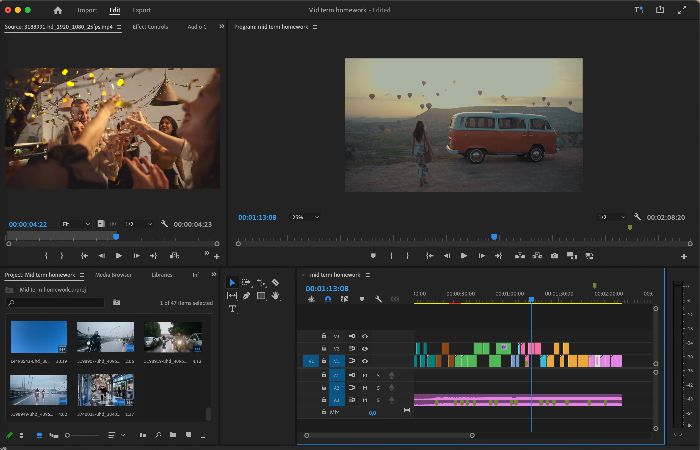Toggle V1 track output eye
This screenshot has height=450, width=700.
[365, 361]
